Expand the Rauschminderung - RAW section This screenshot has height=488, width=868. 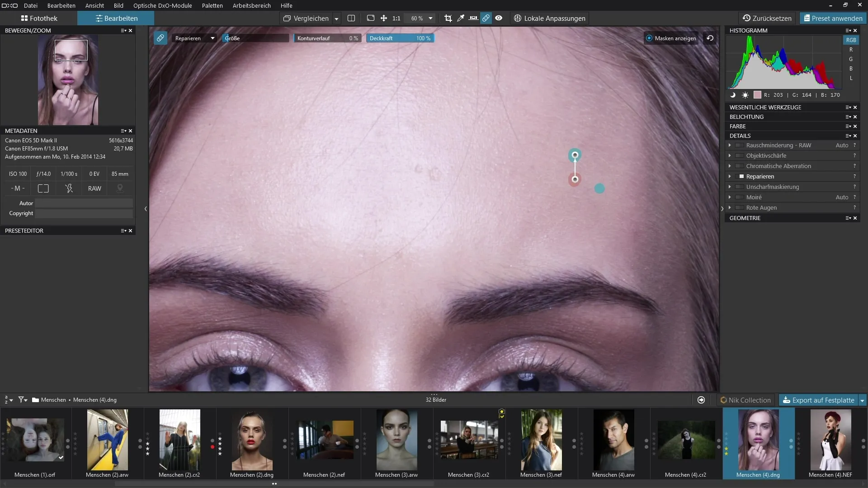pyautogui.click(x=730, y=145)
